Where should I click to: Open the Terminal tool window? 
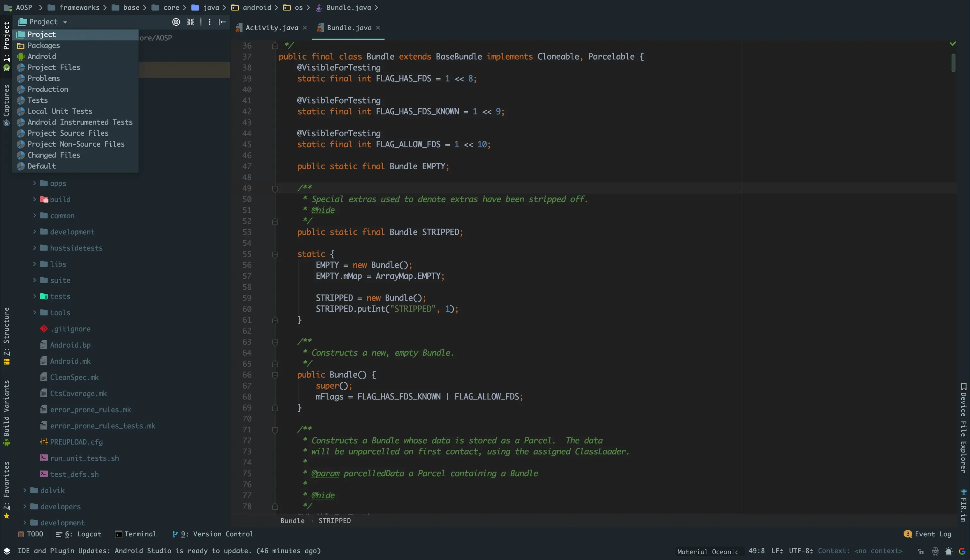click(136, 534)
